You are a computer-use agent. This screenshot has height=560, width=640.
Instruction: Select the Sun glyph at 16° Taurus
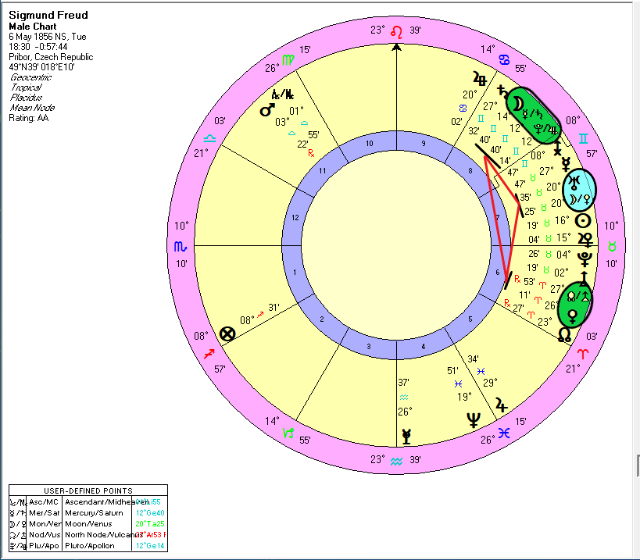click(583, 221)
